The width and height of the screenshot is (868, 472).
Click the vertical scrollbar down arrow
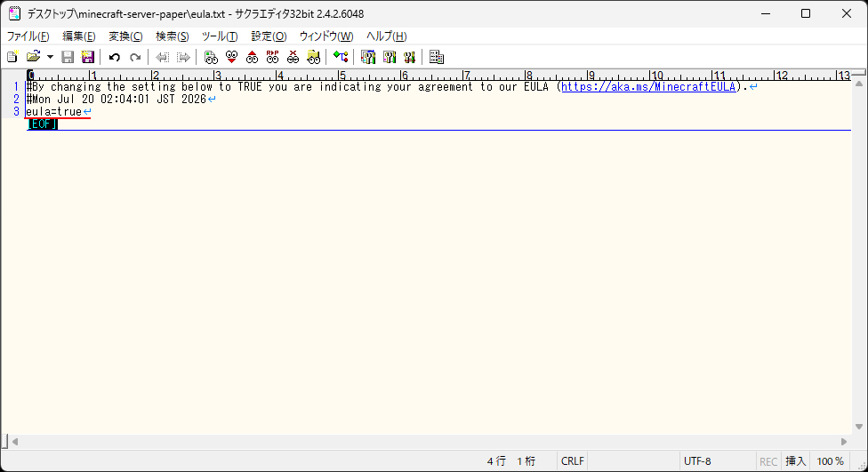(859, 427)
